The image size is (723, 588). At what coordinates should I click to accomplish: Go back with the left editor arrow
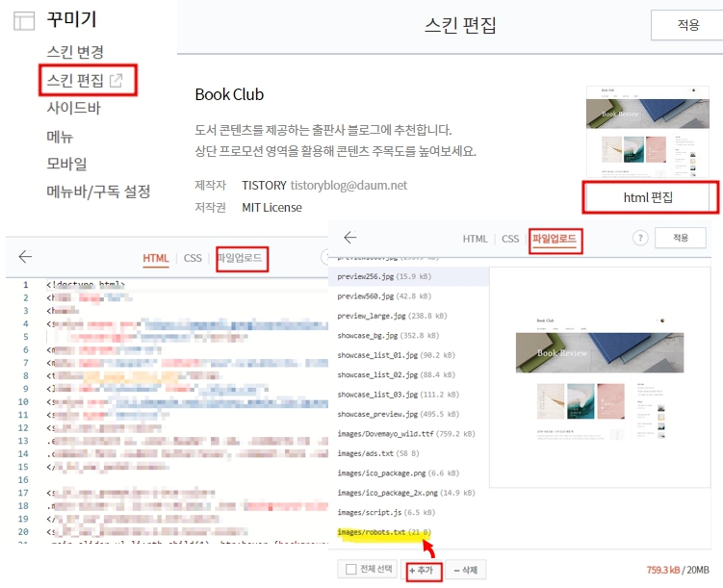point(25,257)
